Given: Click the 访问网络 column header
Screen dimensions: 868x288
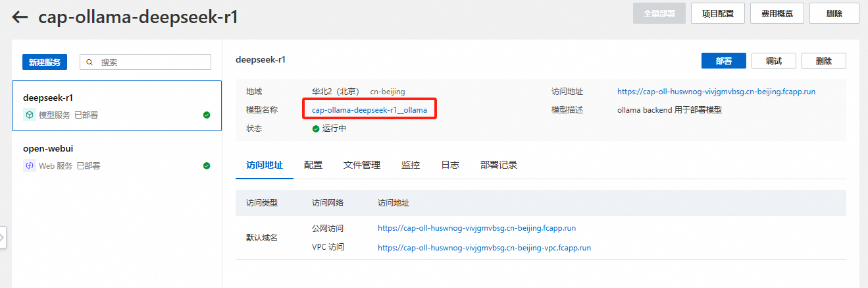Looking at the screenshot, I should [328, 202].
